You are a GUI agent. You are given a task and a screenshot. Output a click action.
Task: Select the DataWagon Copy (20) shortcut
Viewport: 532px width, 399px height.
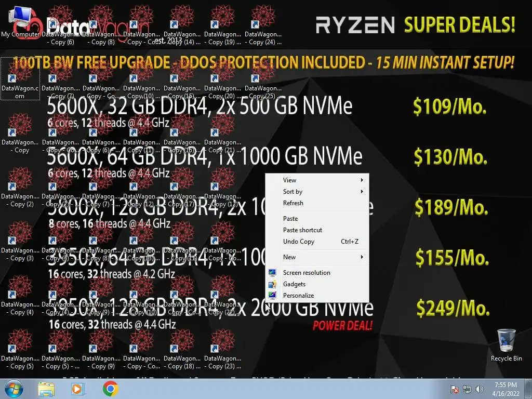222,79
